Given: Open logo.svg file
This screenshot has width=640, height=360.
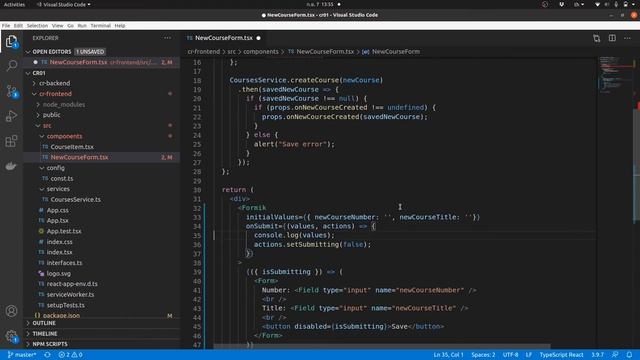Looking at the screenshot, I should 58,273.
